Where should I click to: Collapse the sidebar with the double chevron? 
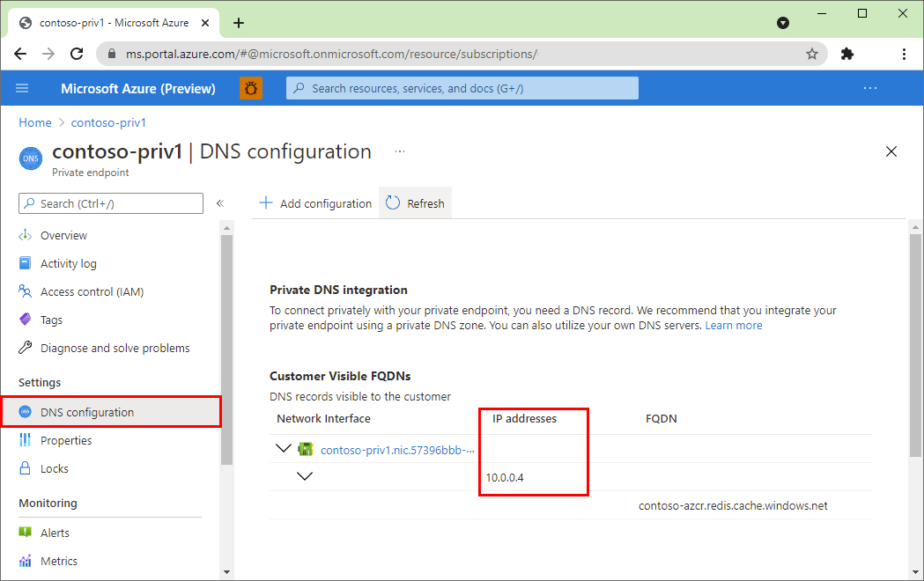(219, 202)
